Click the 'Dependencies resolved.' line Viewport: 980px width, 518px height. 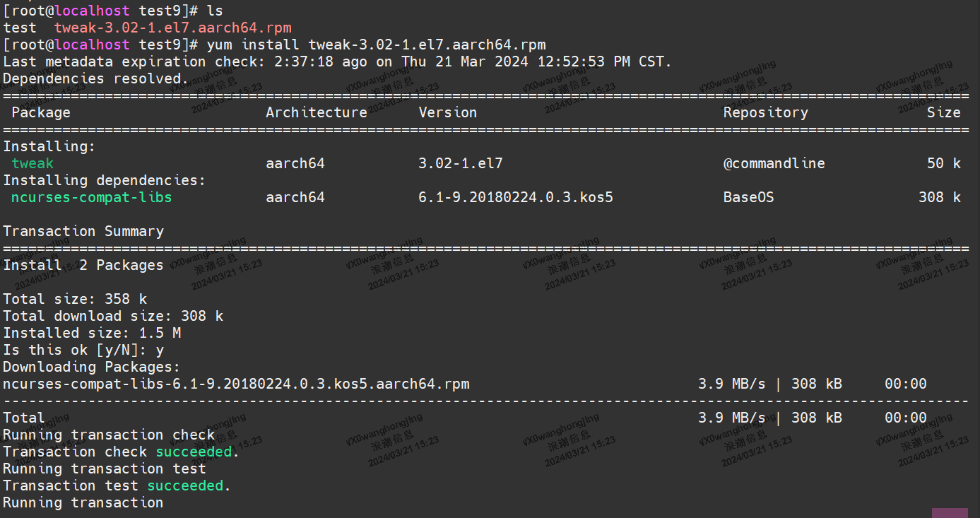[96, 78]
